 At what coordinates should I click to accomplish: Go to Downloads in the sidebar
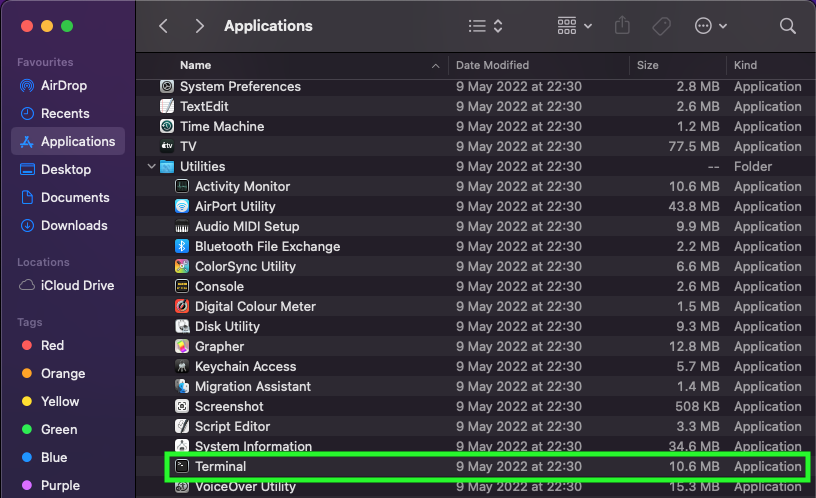[73, 225]
